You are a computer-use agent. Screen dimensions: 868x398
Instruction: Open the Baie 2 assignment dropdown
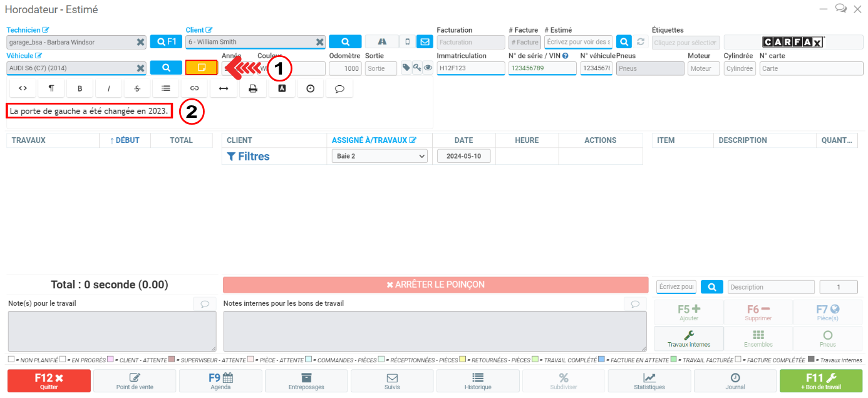tap(379, 156)
